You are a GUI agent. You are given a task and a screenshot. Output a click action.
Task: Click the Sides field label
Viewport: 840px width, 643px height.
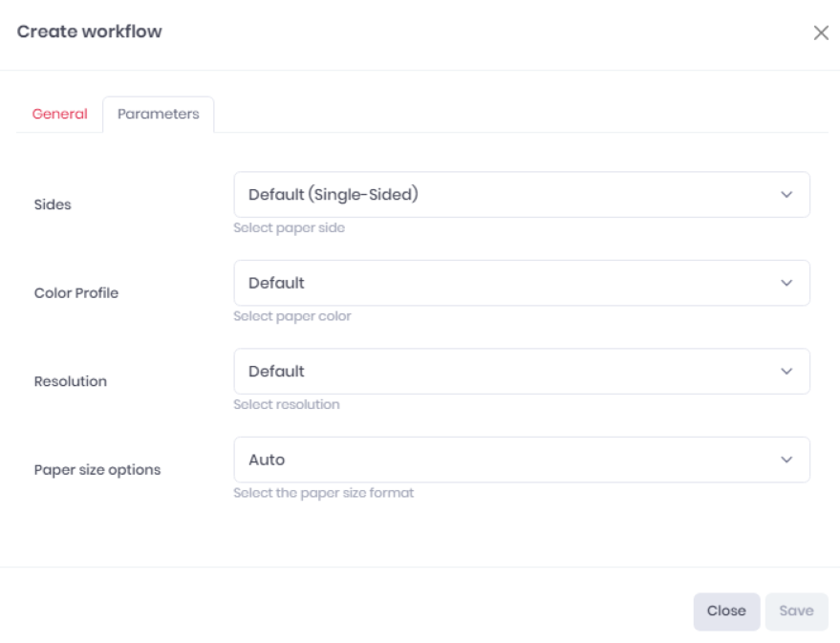coord(53,204)
